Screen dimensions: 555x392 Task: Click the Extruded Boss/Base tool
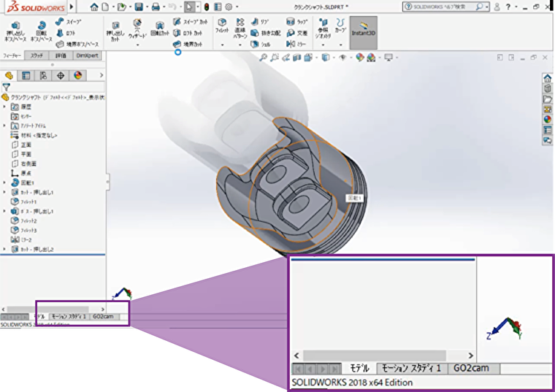pyautogui.click(x=15, y=31)
